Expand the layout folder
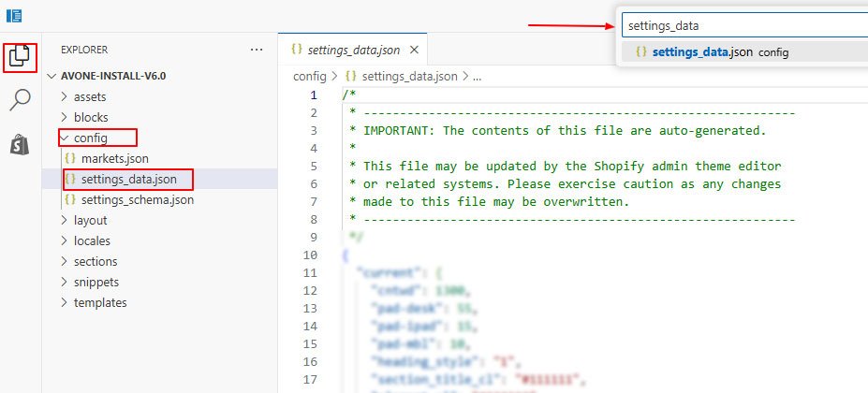This screenshot has width=868, height=393. pyautogui.click(x=90, y=220)
